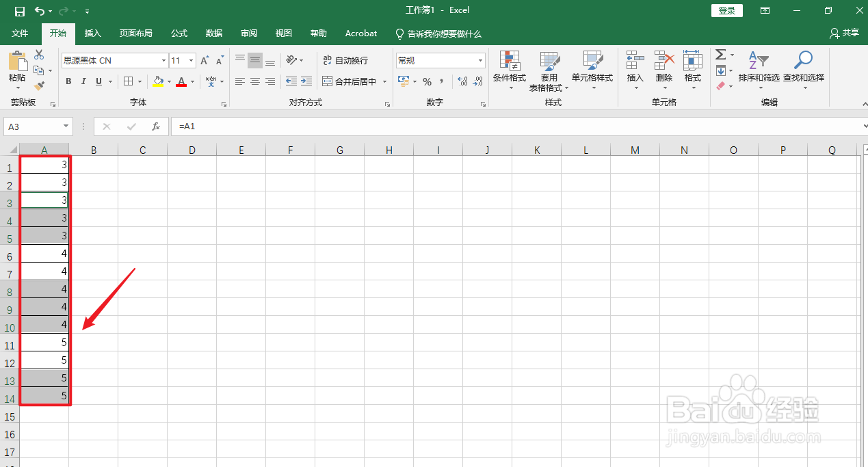The image size is (868, 467).
Task: Switch to 视图 View tab
Action: (x=284, y=34)
